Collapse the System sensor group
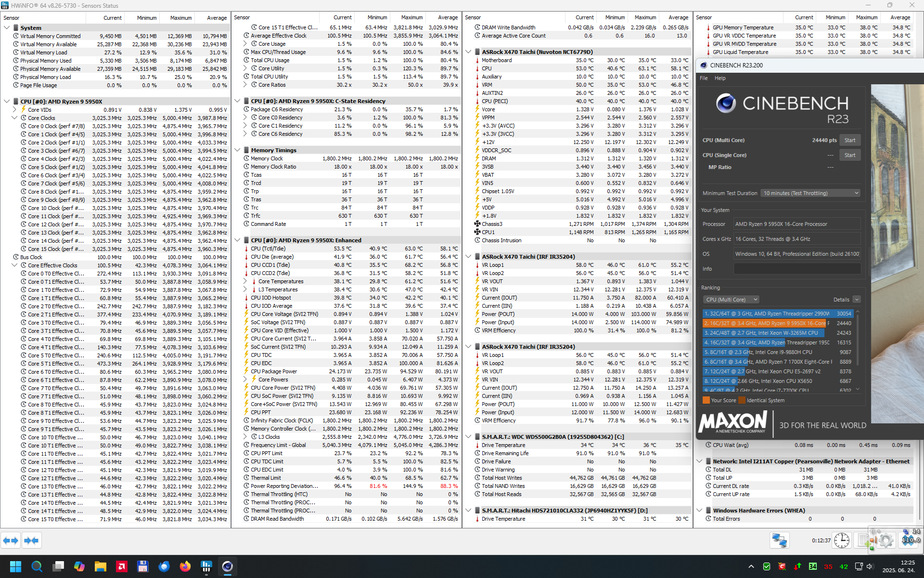This screenshot has width=924, height=578. click(x=7, y=28)
